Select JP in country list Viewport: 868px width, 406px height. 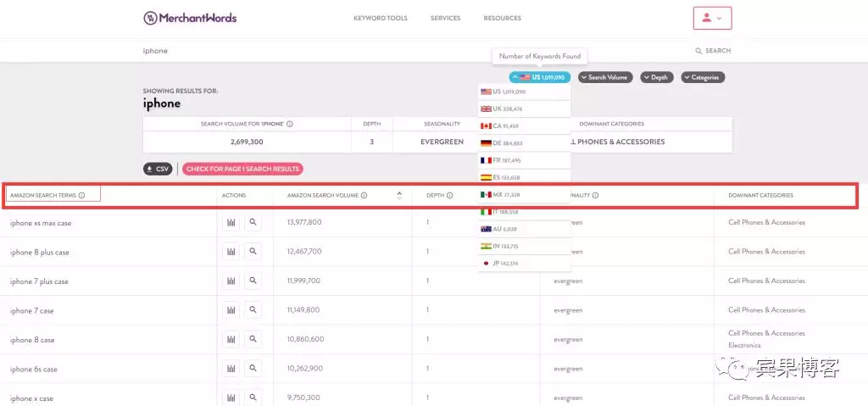tap(524, 264)
